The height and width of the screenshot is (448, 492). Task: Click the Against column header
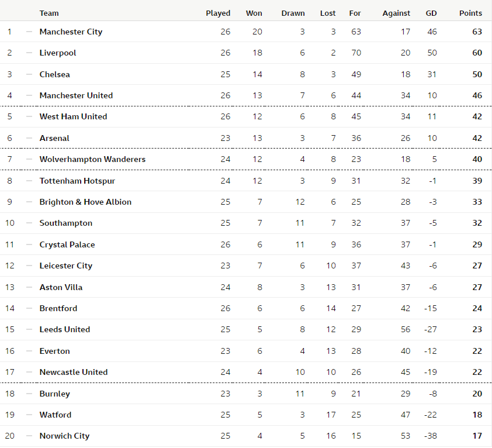[x=396, y=13]
